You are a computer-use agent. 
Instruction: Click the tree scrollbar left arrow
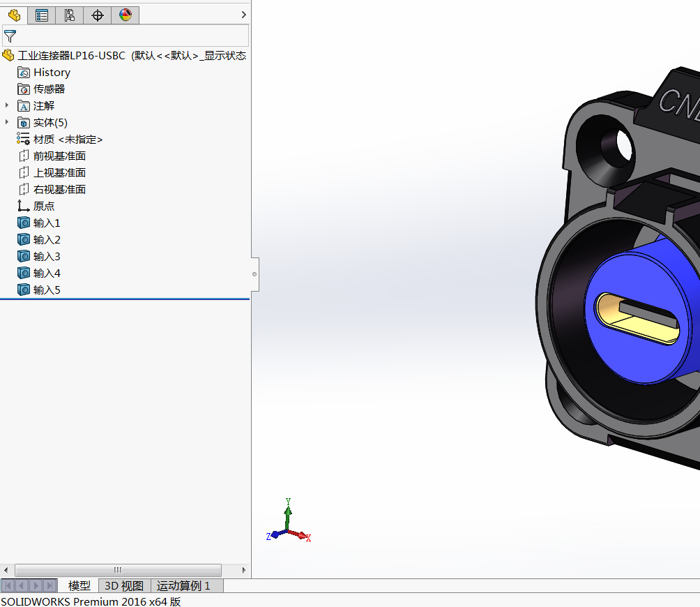(6, 570)
